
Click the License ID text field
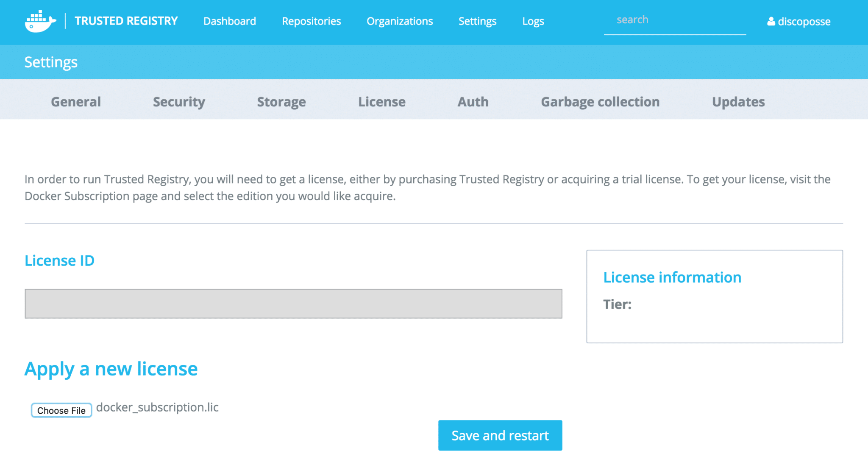click(x=293, y=304)
